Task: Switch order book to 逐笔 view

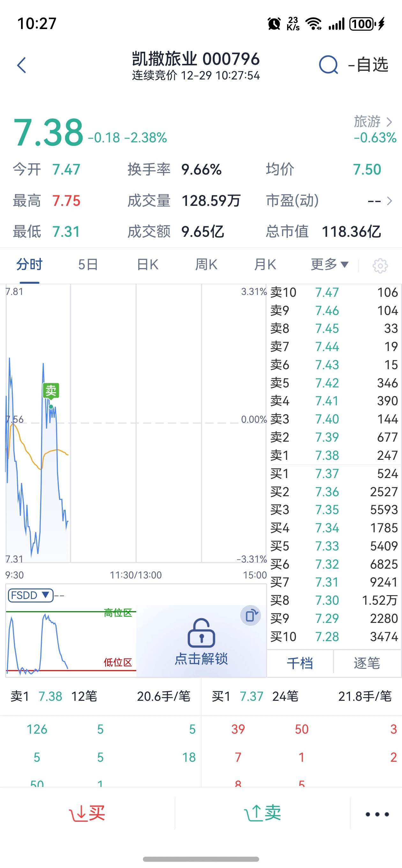Action: [x=367, y=663]
